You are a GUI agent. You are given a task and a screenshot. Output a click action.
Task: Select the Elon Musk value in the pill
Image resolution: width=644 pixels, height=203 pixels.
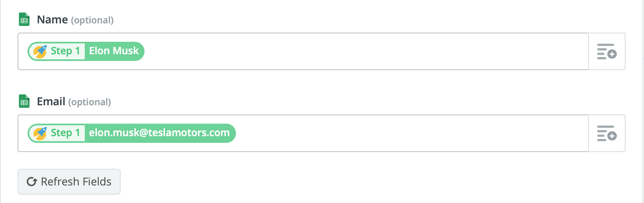[114, 51]
